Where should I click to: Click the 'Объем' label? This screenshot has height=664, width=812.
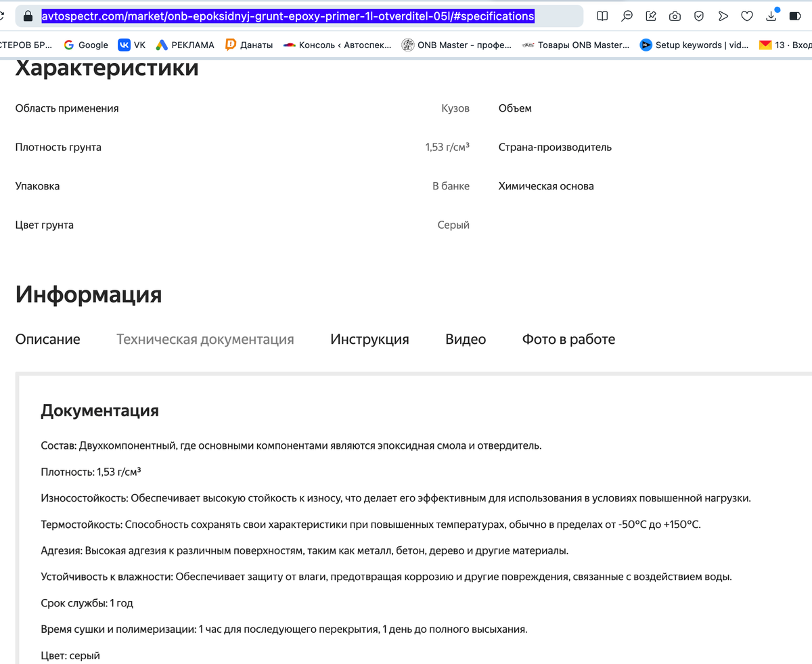pyautogui.click(x=515, y=108)
